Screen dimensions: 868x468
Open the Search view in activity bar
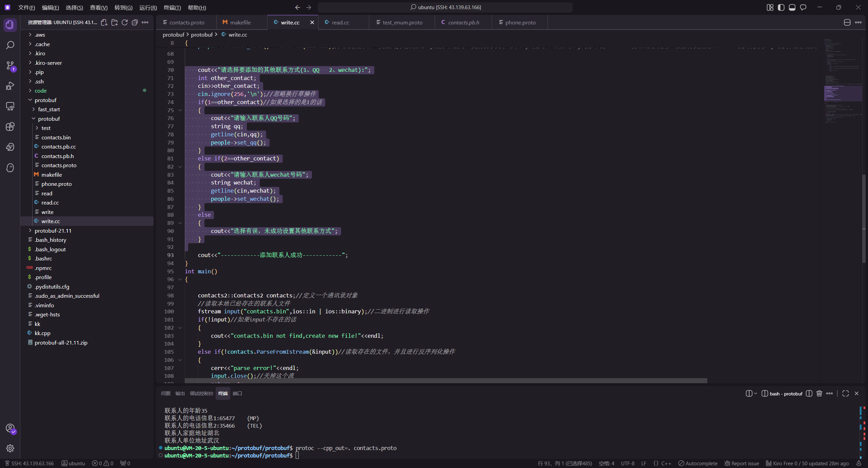(10, 45)
